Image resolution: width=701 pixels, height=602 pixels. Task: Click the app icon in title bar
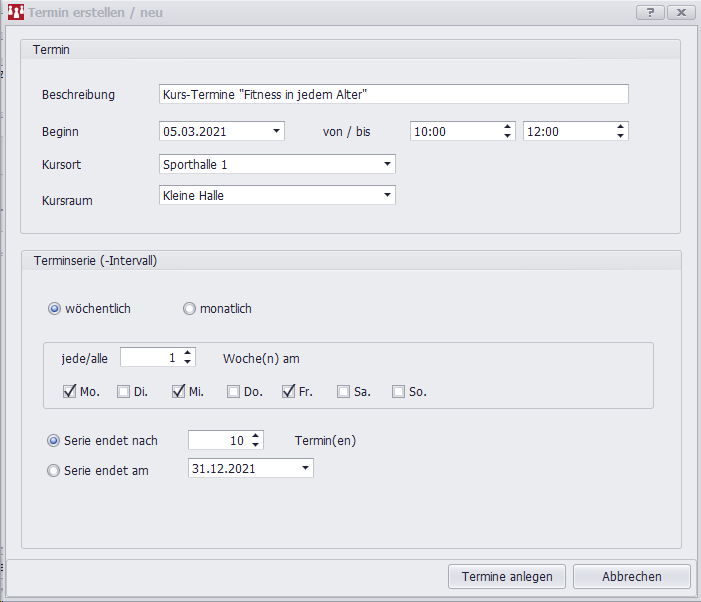(x=15, y=13)
